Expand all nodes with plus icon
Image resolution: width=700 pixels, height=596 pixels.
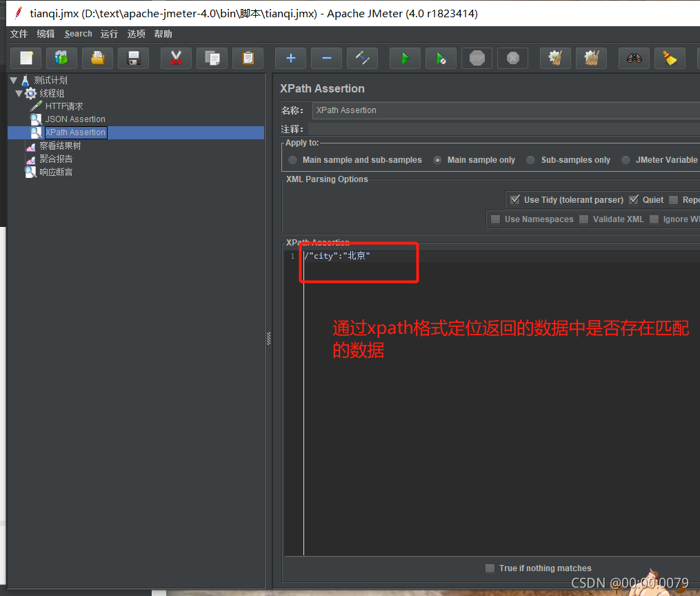click(x=290, y=58)
